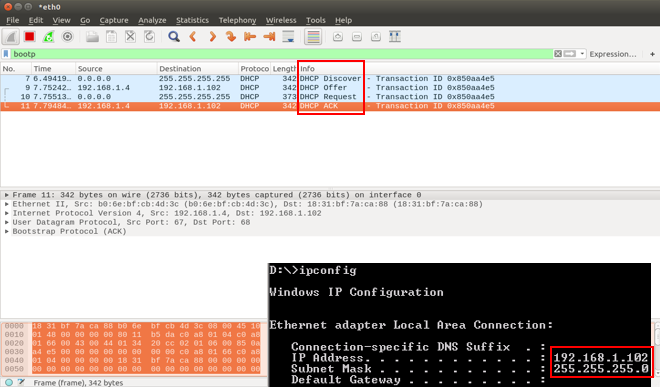
Task: Open the Statistics menu
Action: coord(192,20)
